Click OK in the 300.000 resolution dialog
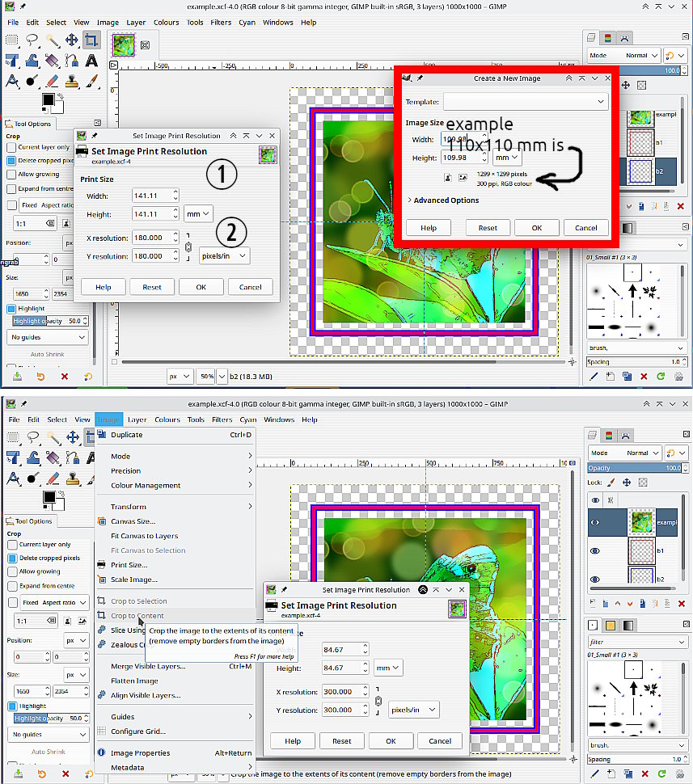Image resolution: width=693 pixels, height=784 pixels. tap(391, 741)
